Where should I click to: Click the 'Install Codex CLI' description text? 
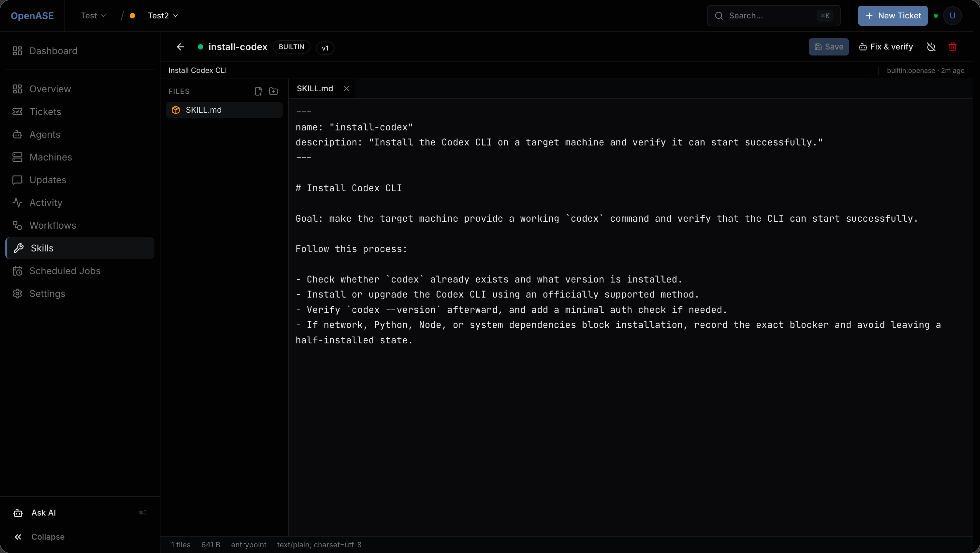point(198,71)
